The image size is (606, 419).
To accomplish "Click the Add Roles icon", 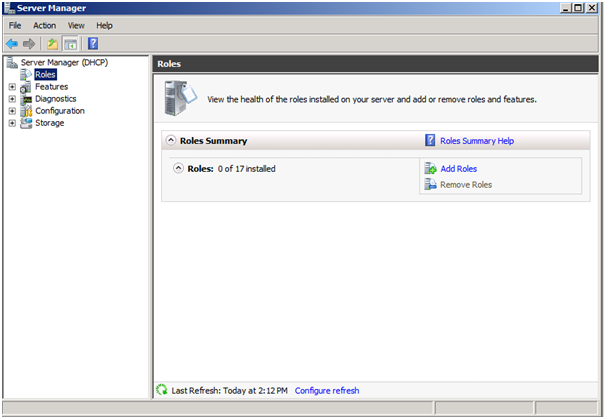I will click(430, 169).
